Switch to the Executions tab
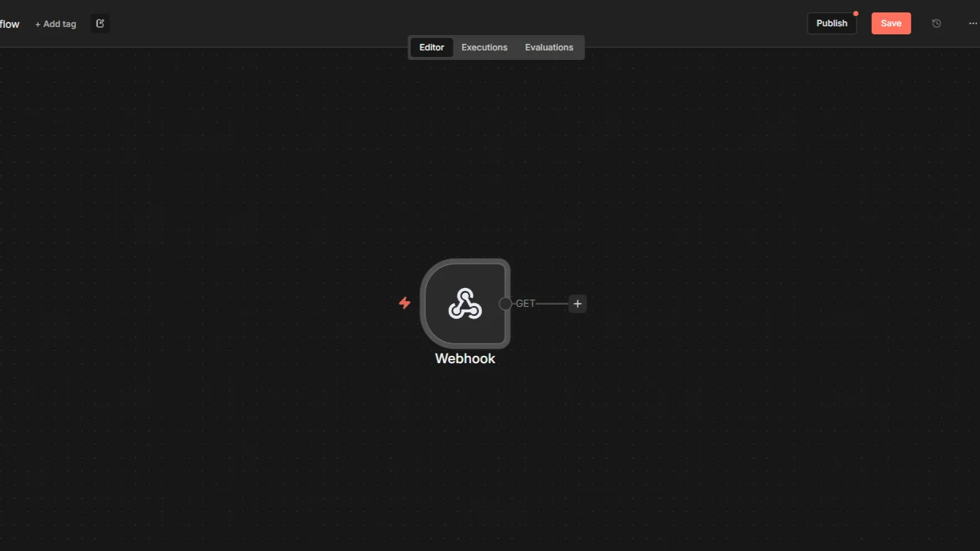Viewport: 980px width, 551px height. click(x=484, y=47)
